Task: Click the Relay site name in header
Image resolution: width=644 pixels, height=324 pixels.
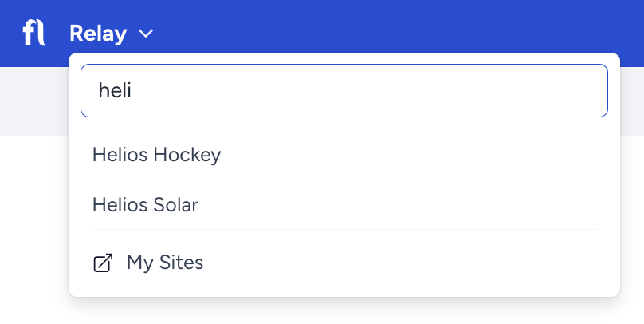Action: (98, 34)
